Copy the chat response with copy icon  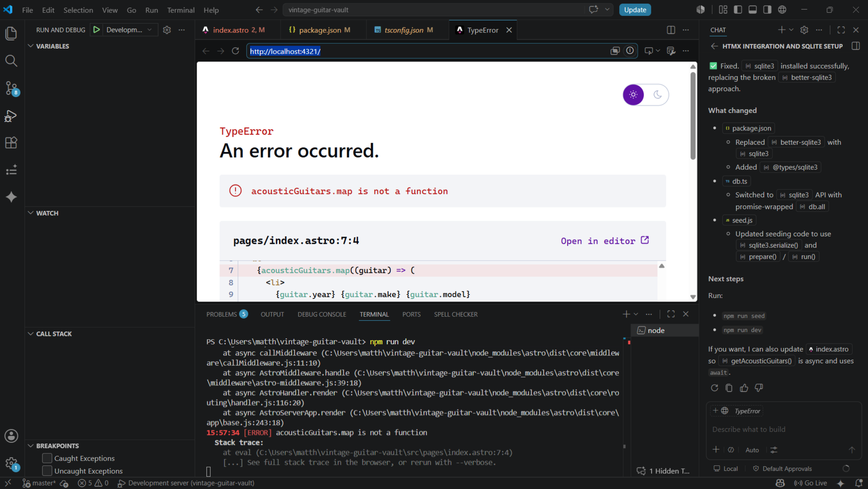pyautogui.click(x=729, y=388)
